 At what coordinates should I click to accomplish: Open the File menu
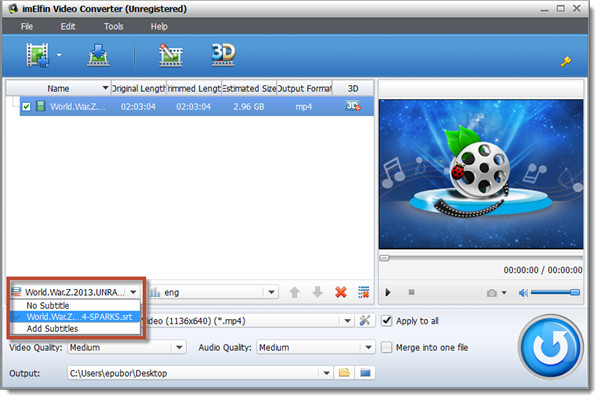(27, 26)
